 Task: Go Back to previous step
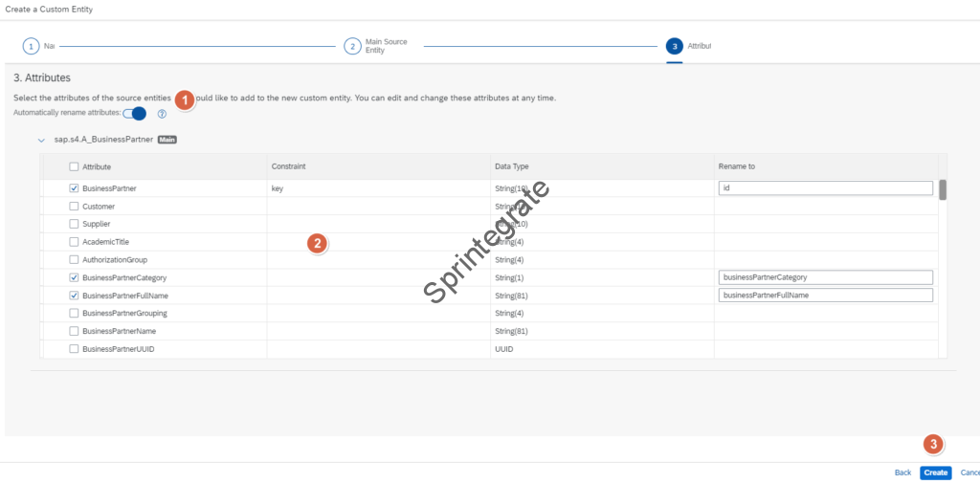[x=902, y=472]
